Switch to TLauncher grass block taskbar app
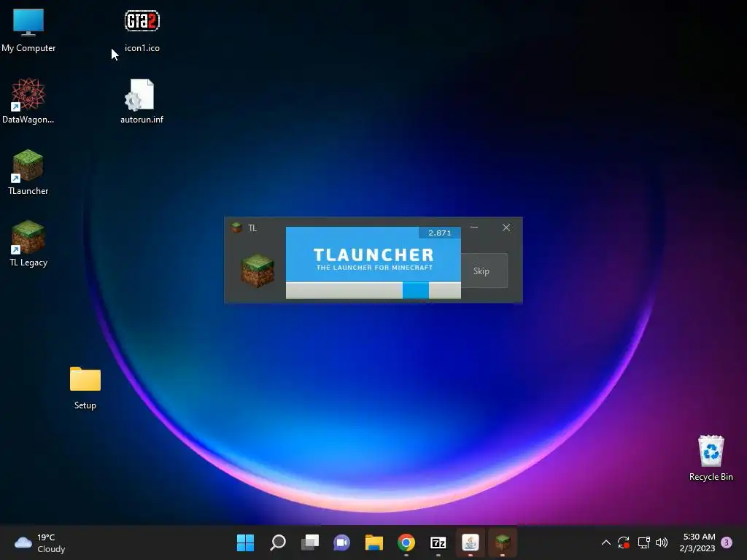 503,542
